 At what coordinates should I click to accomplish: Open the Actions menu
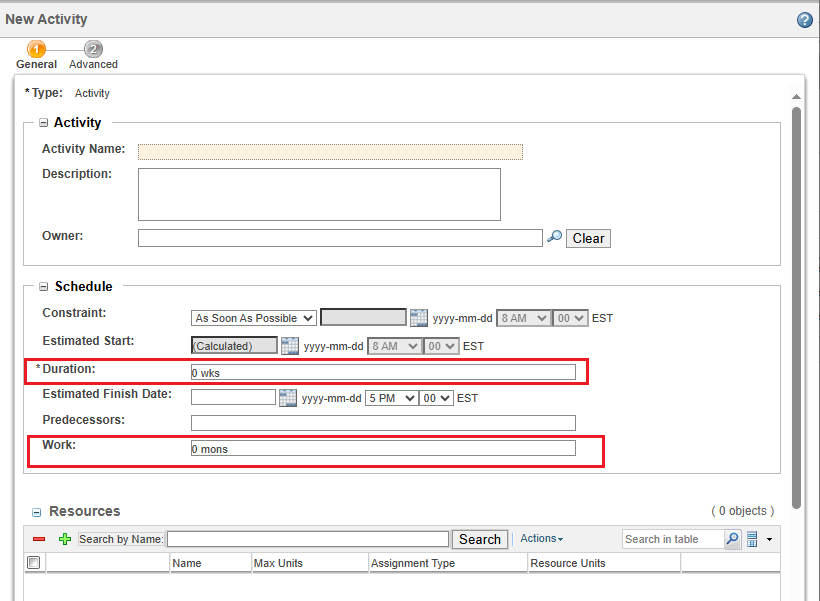pos(541,539)
